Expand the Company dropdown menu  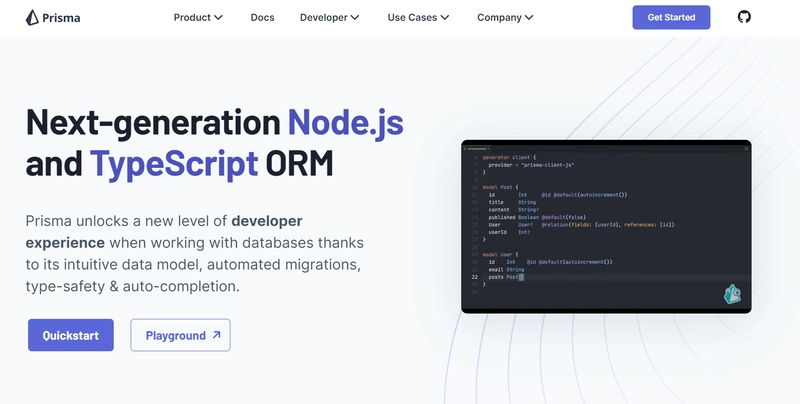coord(505,17)
